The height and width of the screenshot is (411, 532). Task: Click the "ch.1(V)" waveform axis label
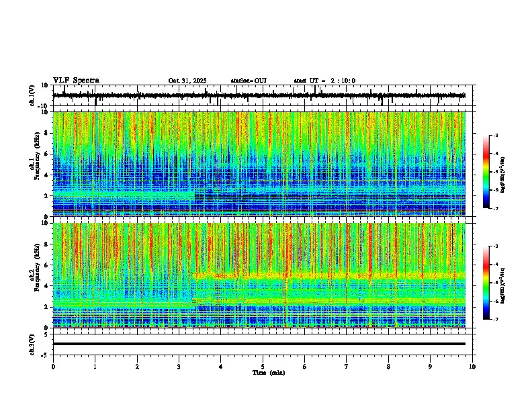tap(32, 95)
